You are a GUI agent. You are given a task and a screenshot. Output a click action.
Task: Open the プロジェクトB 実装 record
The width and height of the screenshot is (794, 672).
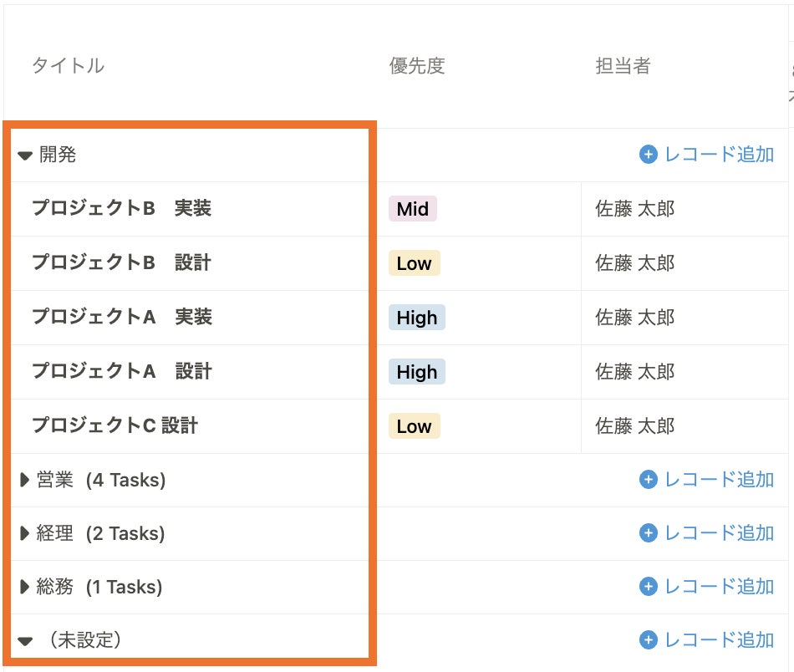point(121,209)
